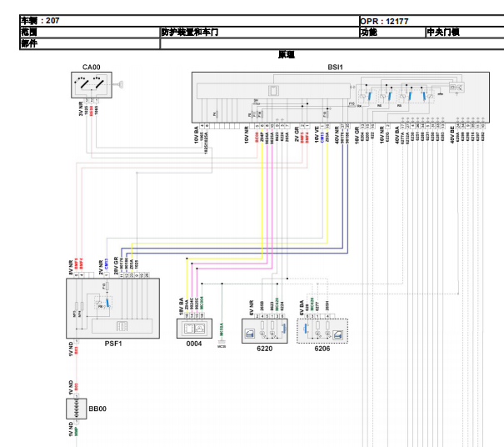Click the ground symbol inside BSI1
The height and width of the screenshot is (447, 504).
441,93
